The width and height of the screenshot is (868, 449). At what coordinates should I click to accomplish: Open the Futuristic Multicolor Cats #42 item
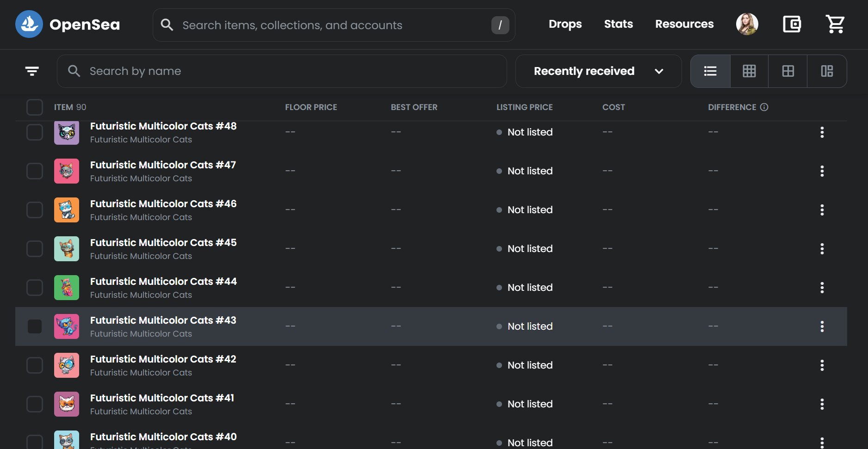(163, 359)
